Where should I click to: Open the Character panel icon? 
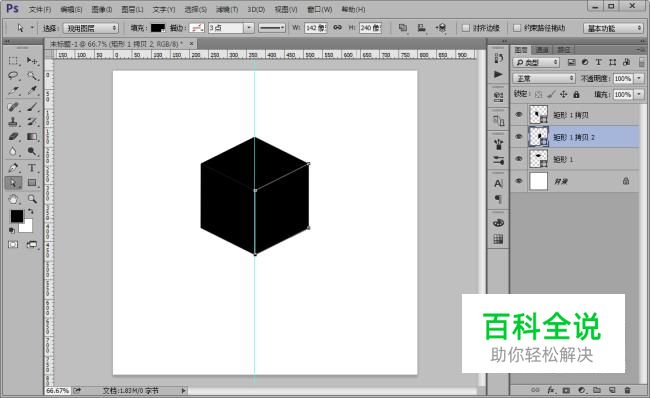pyautogui.click(x=498, y=183)
